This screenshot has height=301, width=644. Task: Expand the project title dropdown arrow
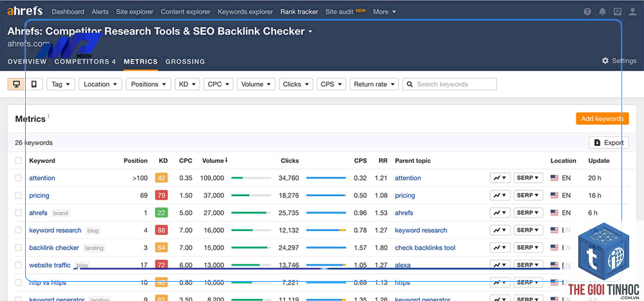(310, 32)
